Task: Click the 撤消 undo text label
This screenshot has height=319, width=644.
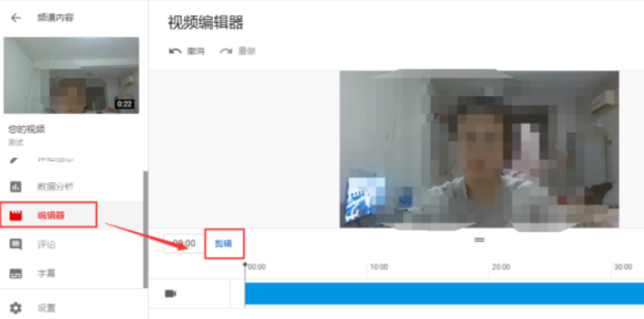Action: pyautogui.click(x=196, y=51)
